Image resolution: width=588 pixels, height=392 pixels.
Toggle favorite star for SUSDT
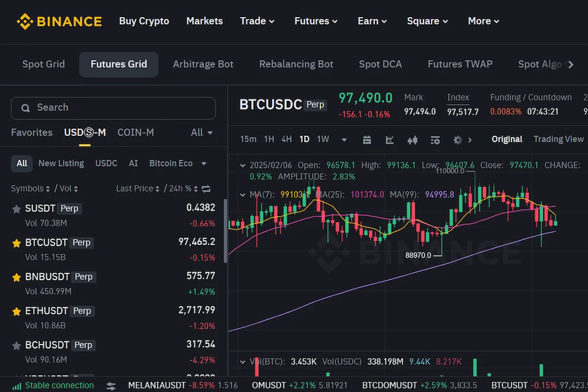tap(17, 209)
